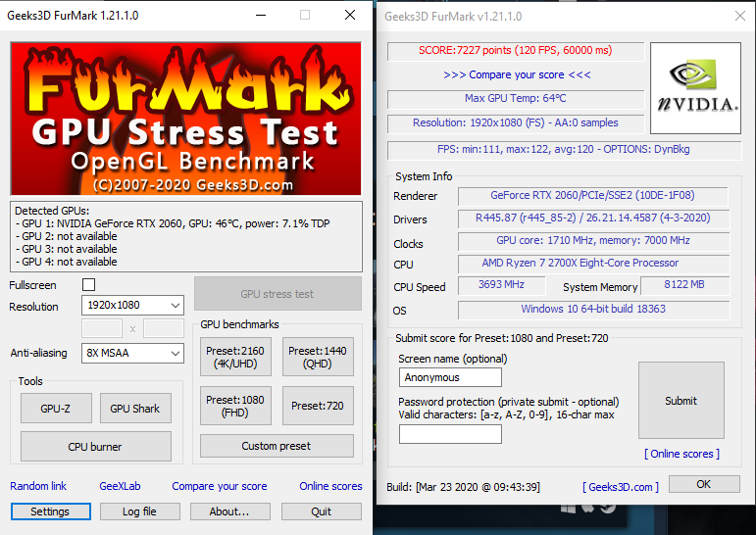Run the Preset:1440 (QHD) benchmark
This screenshot has height=535, width=756.
[318, 357]
